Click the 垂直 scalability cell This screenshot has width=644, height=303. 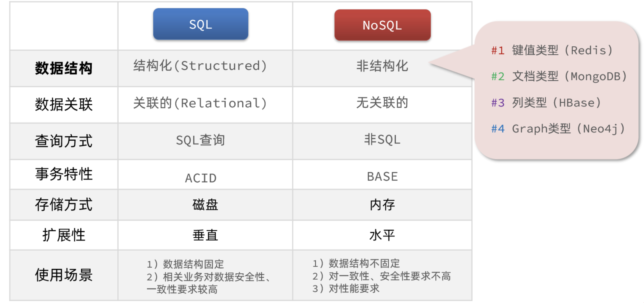click(x=205, y=235)
